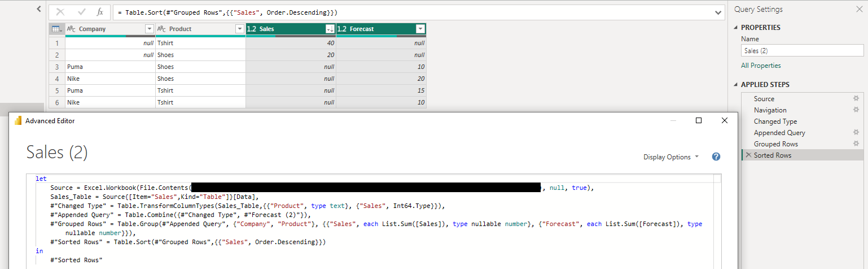868x269 pixels.
Task: Click the Forecast column decimal type icon
Action: [x=342, y=29]
